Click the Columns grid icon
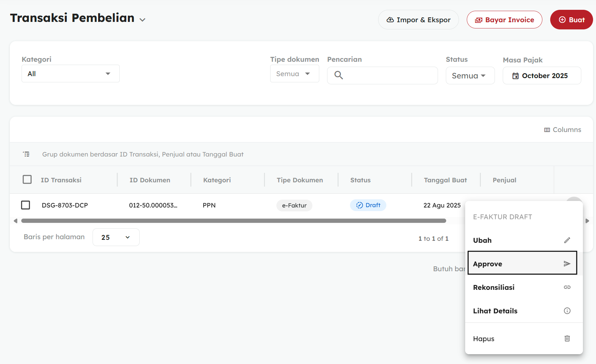This screenshot has width=596, height=364. tap(547, 130)
